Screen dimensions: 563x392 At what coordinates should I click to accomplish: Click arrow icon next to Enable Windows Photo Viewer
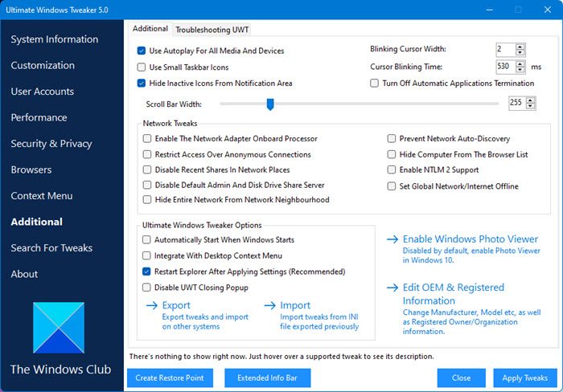tap(392, 239)
